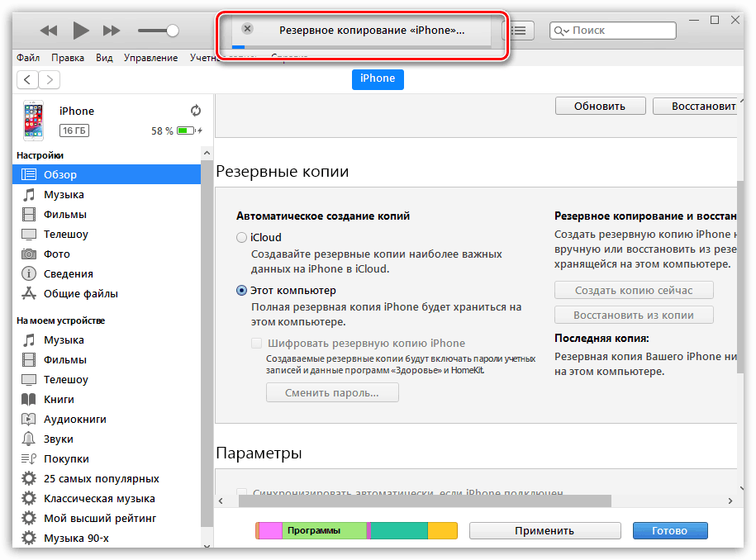Click the 16 ГБ capacity badge
The image size is (756, 560).
74,131
